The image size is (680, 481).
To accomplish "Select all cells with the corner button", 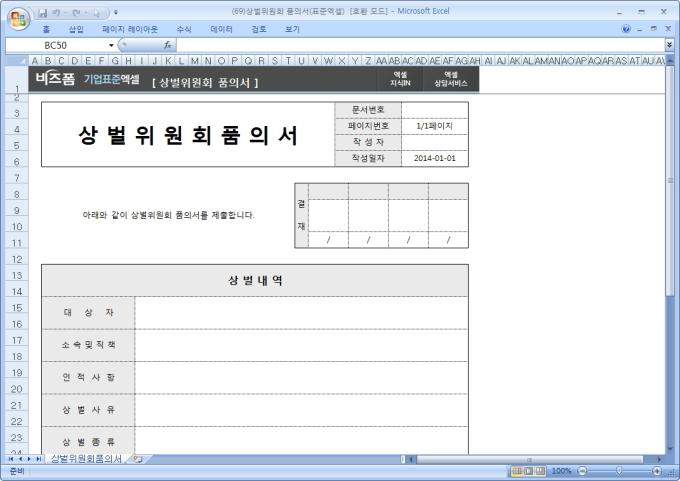I will (x=16, y=60).
